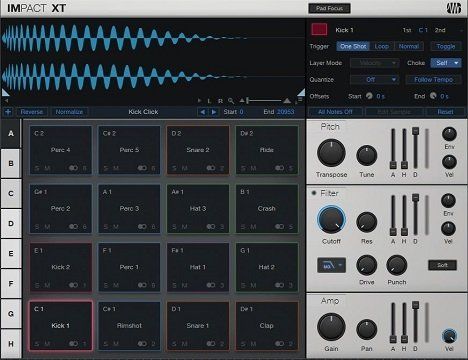Click All Notes Off button

335,112
